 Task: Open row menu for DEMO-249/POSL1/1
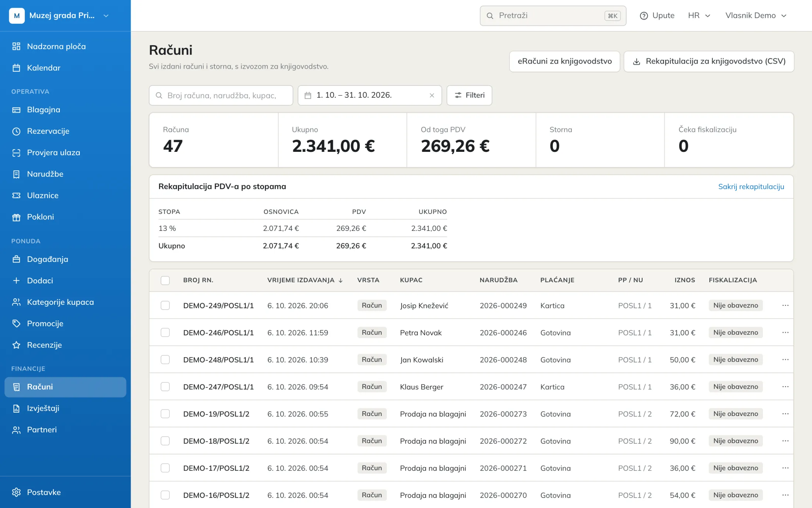pyautogui.click(x=785, y=305)
